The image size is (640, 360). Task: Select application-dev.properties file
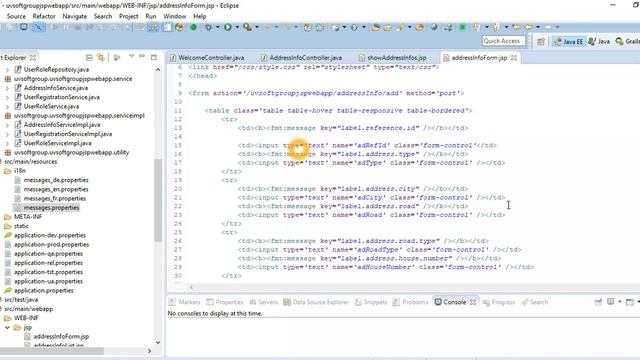50,236
